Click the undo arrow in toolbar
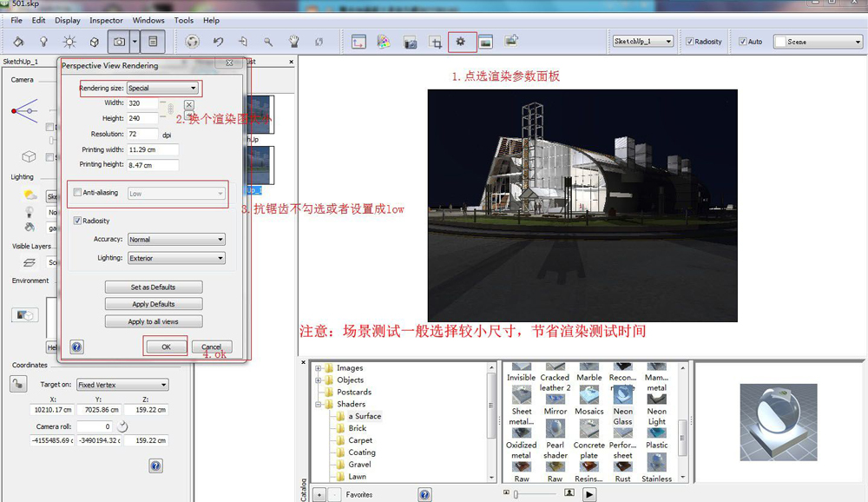Viewport: 868px width, 502px height. [x=218, y=41]
